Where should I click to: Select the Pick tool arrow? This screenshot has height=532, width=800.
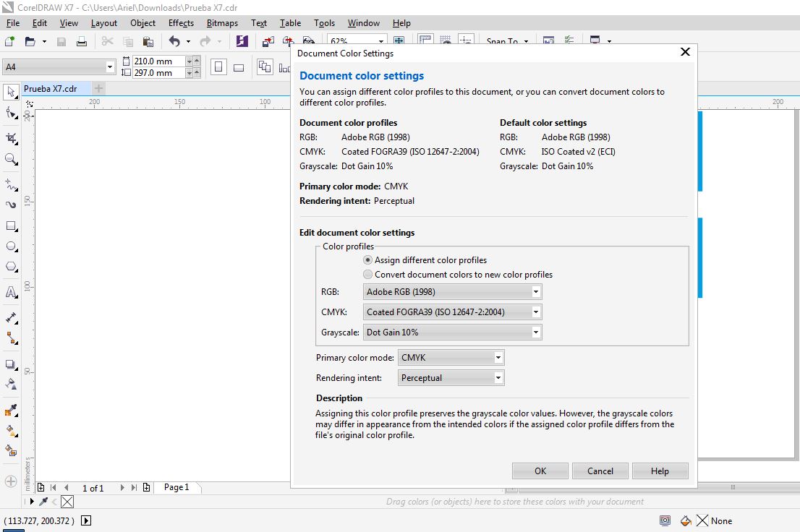pos(11,92)
